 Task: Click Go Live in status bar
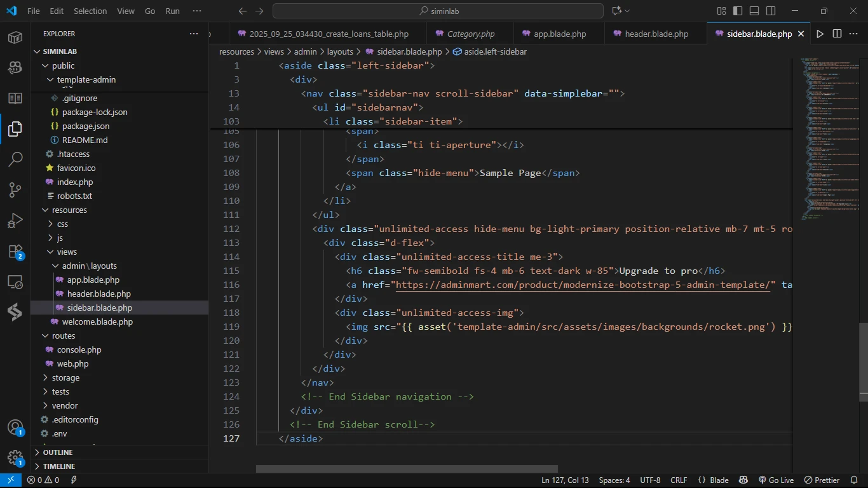pyautogui.click(x=776, y=480)
